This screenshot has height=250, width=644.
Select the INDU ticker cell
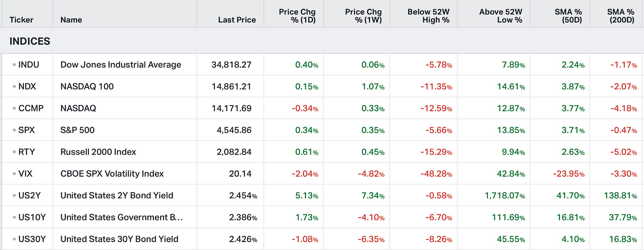[x=29, y=65]
